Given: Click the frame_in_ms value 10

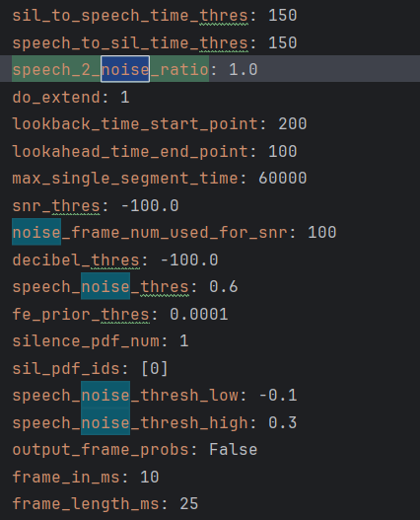Looking at the screenshot, I should tap(150, 478).
